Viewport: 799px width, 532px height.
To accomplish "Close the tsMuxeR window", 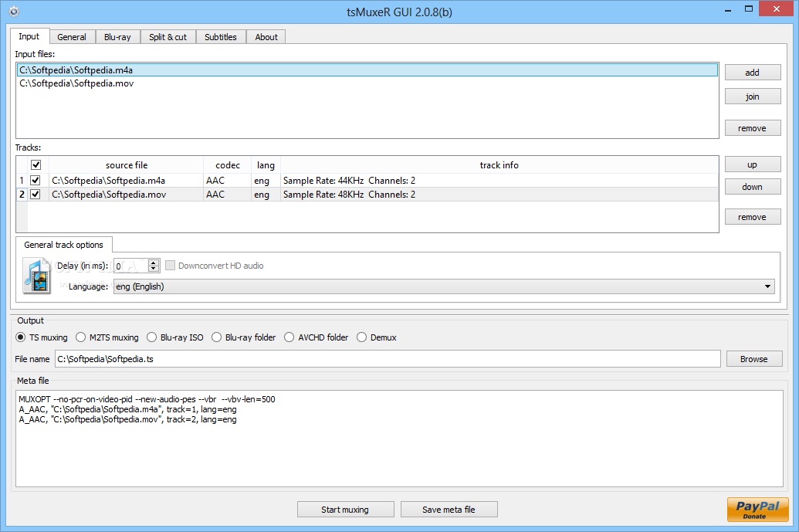I will tap(777, 8).
